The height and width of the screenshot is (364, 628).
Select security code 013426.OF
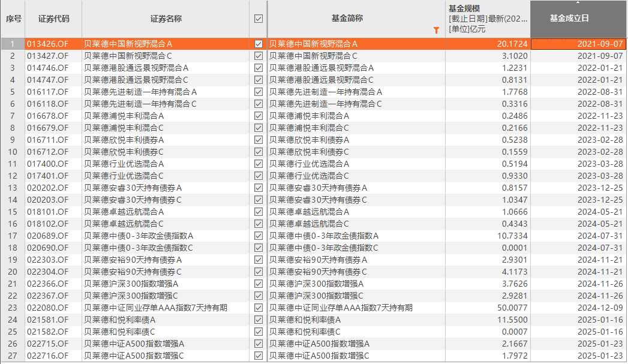click(x=47, y=44)
